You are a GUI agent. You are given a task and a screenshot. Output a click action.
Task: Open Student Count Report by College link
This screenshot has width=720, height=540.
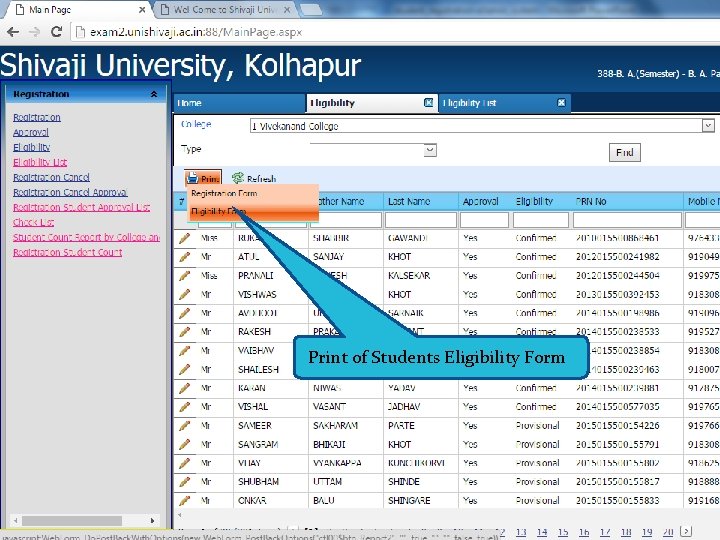86,237
